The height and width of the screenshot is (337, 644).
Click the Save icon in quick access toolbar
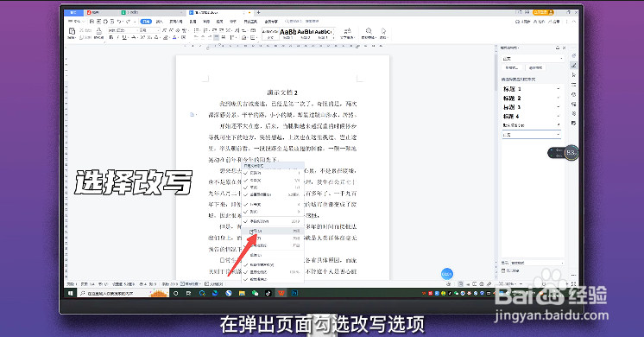tap(92, 22)
